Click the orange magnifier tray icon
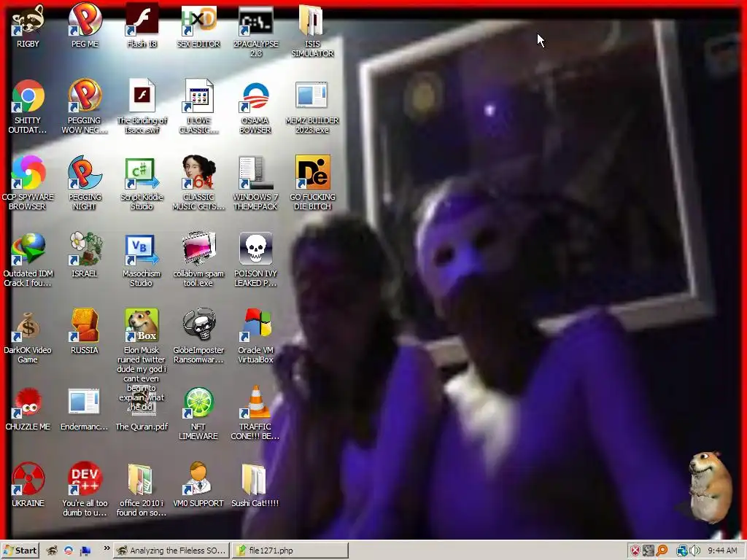Screen dimensions: 747x560 pyautogui.click(x=662, y=551)
